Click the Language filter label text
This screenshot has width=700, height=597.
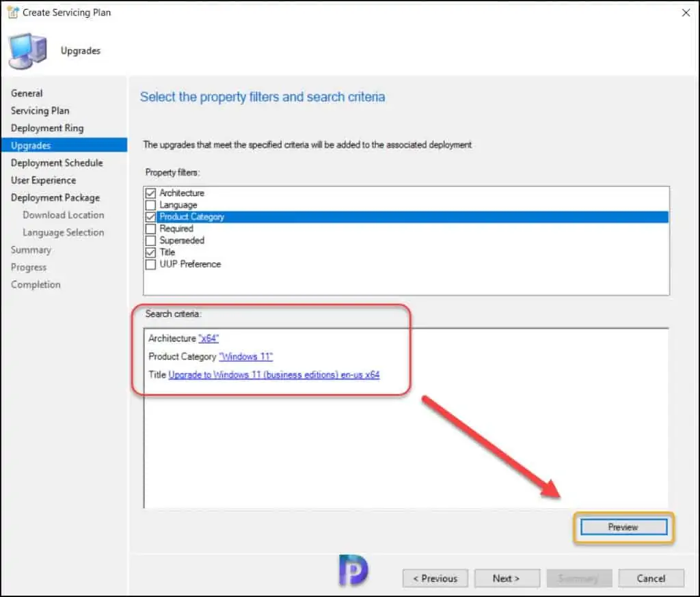pos(178,205)
